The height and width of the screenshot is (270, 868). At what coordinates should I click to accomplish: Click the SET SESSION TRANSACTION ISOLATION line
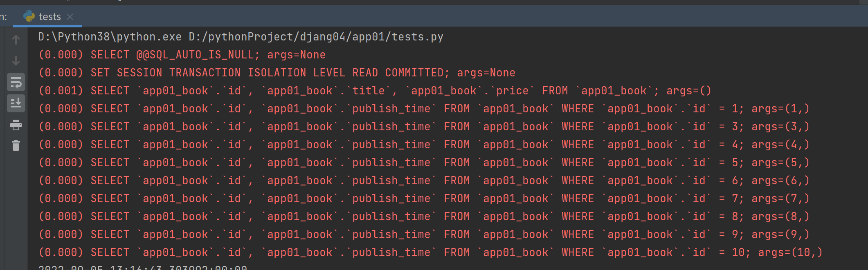point(277,73)
